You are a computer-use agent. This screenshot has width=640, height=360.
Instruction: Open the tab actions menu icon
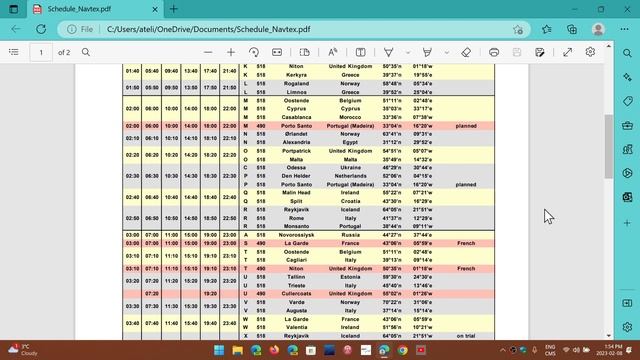[x=13, y=9]
